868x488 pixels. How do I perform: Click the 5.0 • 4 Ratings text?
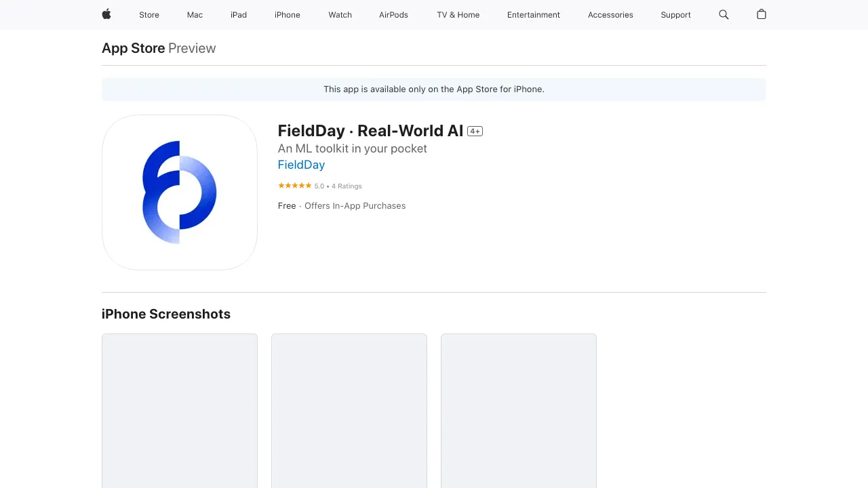pyautogui.click(x=338, y=186)
